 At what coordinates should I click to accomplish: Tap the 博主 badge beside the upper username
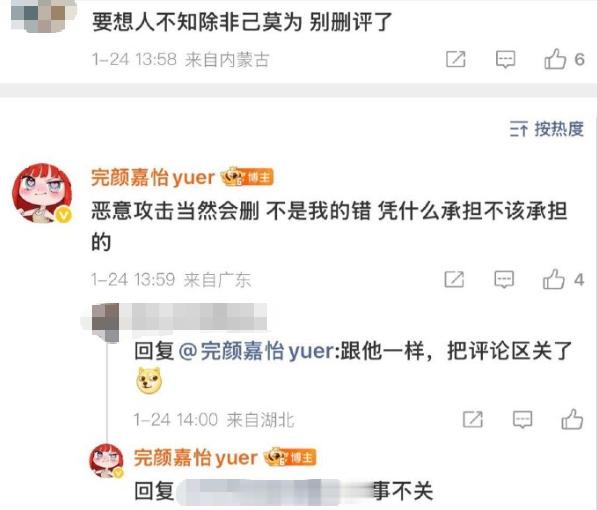[x=248, y=177]
